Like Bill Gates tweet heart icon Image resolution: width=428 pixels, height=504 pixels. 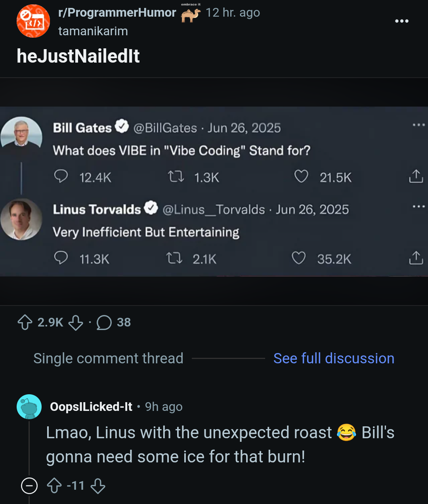pos(301,176)
